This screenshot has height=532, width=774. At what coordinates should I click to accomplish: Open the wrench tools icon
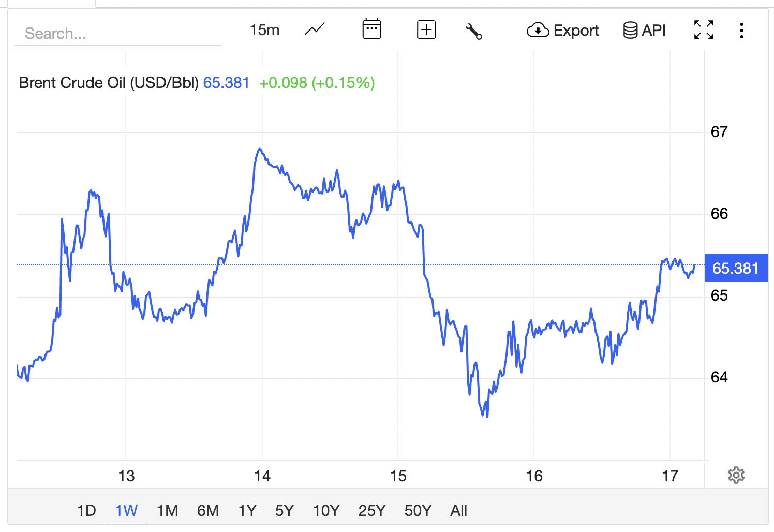tap(473, 31)
